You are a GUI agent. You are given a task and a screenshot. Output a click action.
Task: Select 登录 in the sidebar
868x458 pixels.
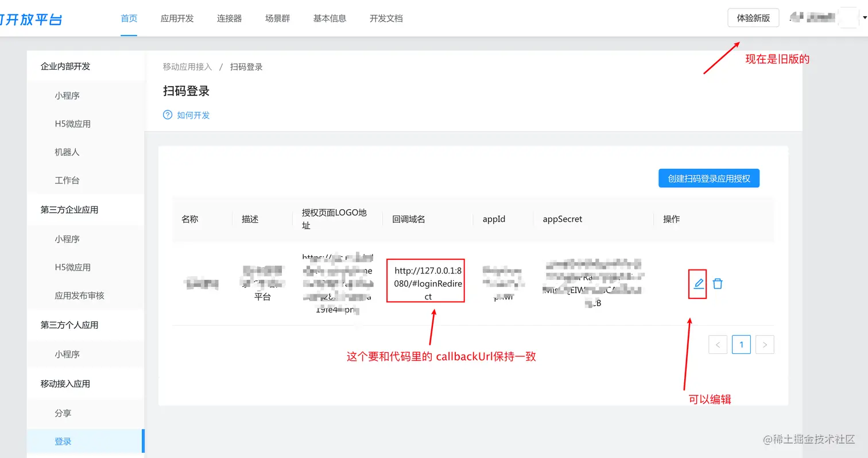(86, 441)
